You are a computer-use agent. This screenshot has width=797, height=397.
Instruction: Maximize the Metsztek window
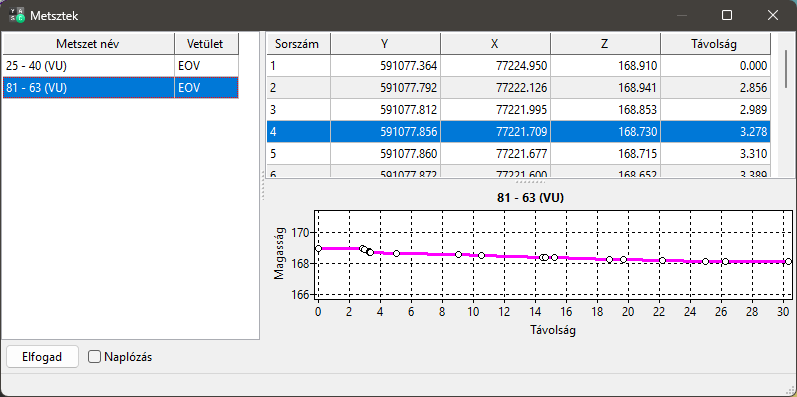(727, 15)
